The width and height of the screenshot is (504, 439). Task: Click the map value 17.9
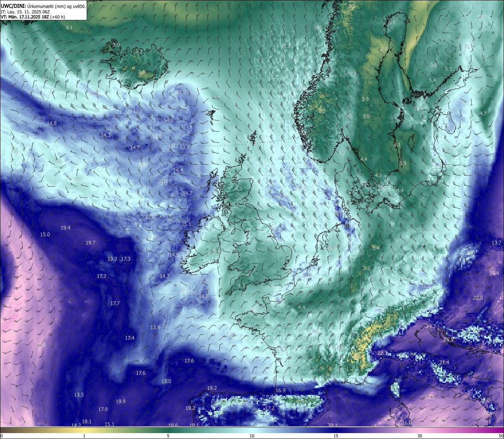pos(103,409)
